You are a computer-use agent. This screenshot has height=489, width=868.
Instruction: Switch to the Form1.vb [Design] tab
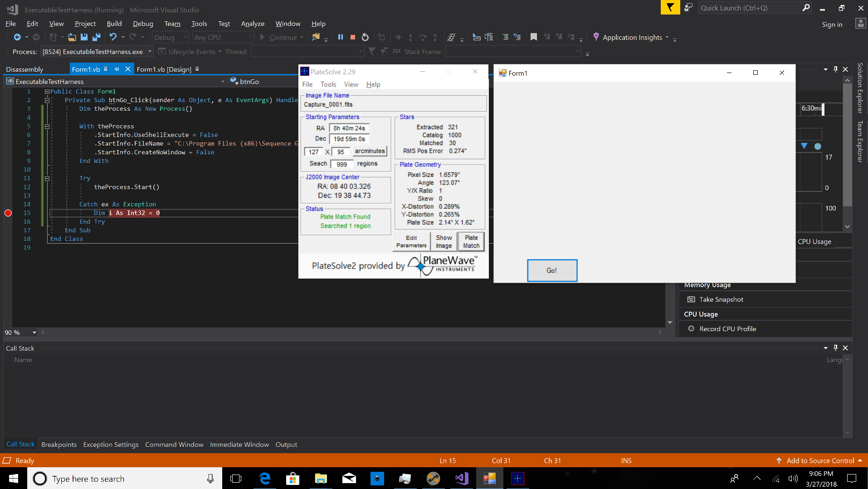(164, 69)
